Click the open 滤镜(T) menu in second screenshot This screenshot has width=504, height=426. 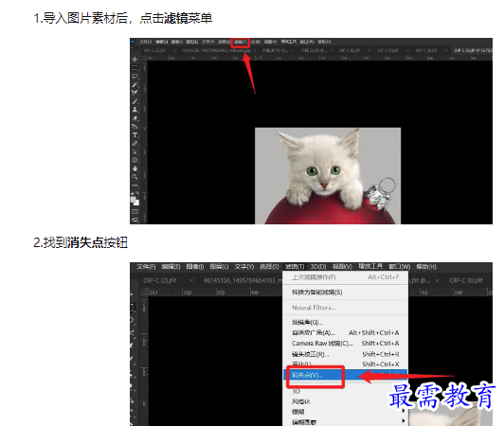pos(295,267)
